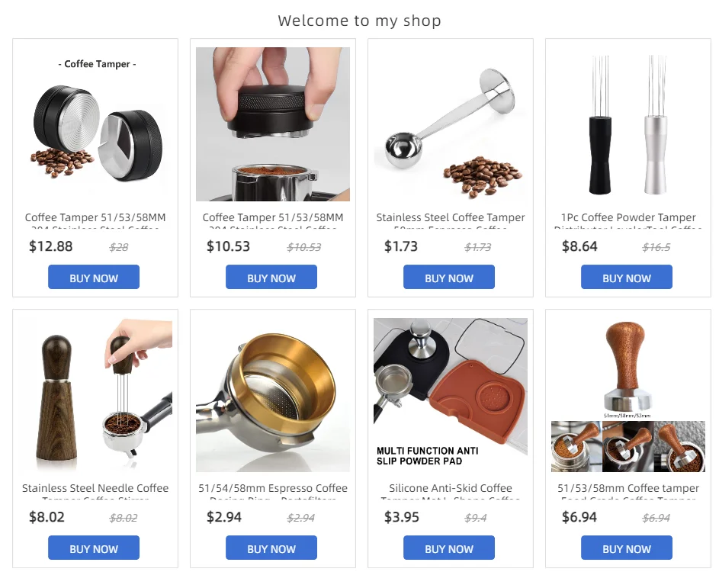Viewport: 719px width, 588px height.
Task: Open the 1Pc Coffee Powder Tamper title link
Action: click(x=628, y=218)
